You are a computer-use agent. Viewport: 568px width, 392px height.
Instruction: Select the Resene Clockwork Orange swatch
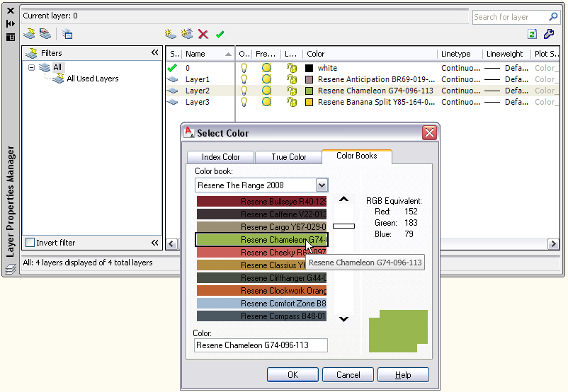coord(261,291)
